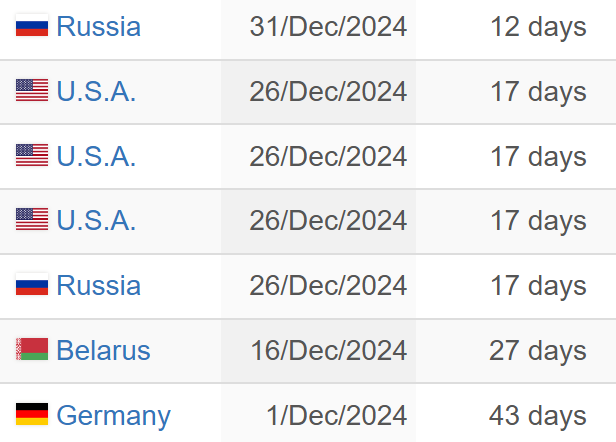Open the Russia link dated 31/Dec/2024
The width and height of the screenshot is (616, 442).
[x=98, y=27]
